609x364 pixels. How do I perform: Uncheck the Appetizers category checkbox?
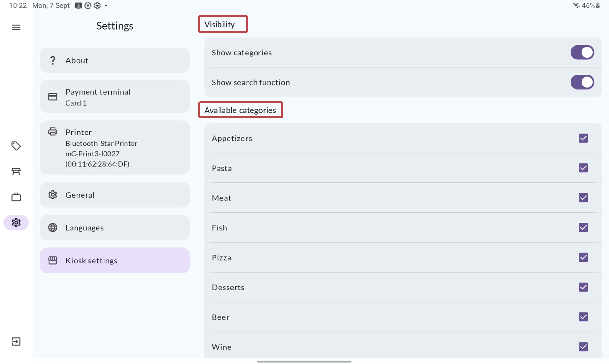[583, 138]
